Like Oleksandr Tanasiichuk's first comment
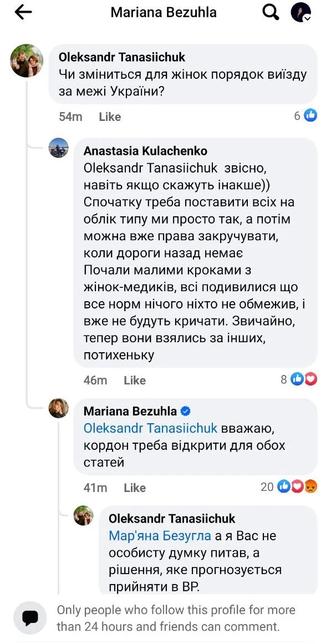The image size is (326, 644). 109,116
